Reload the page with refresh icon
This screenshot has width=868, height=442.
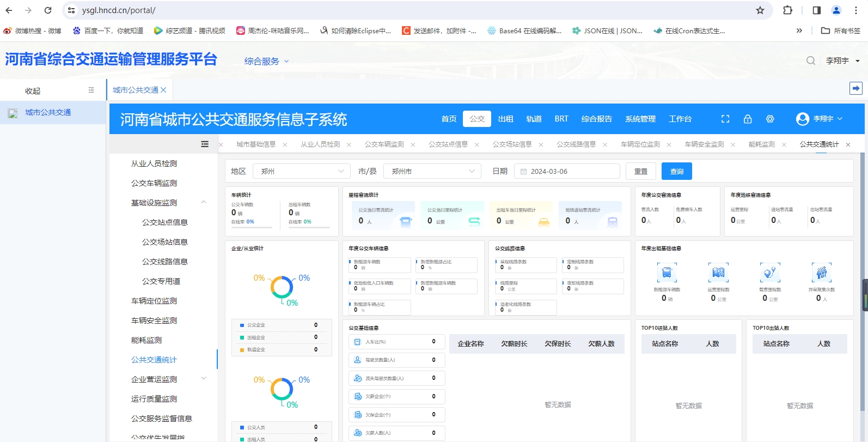(x=48, y=10)
